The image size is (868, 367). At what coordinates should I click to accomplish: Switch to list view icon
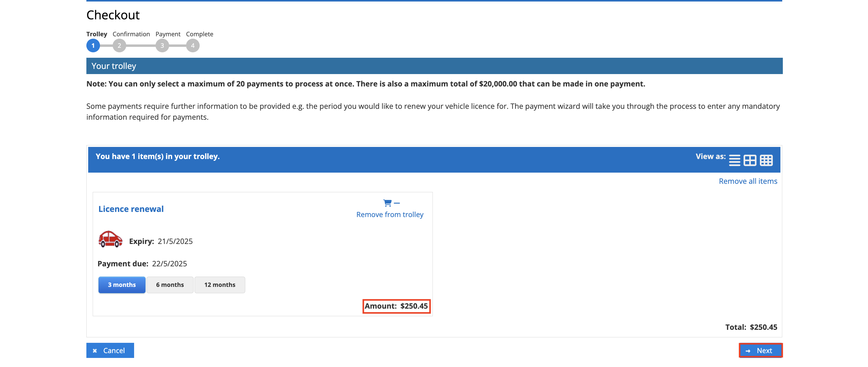click(735, 160)
